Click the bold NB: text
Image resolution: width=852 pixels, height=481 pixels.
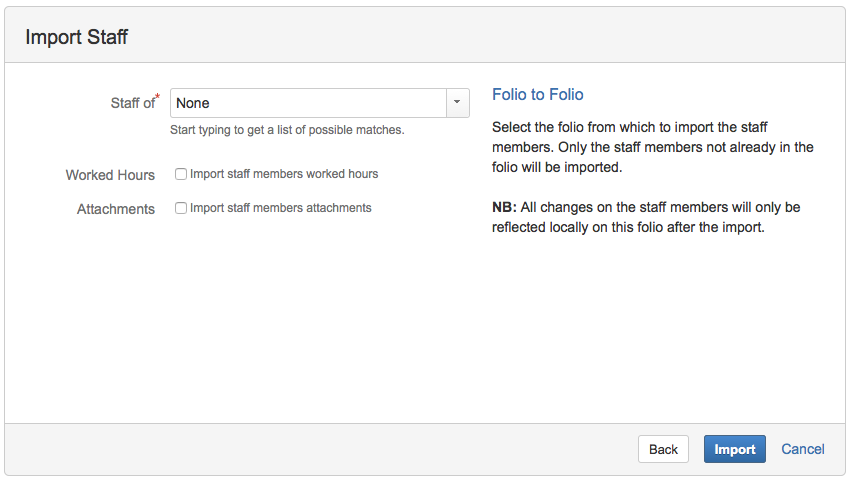pyautogui.click(x=504, y=207)
